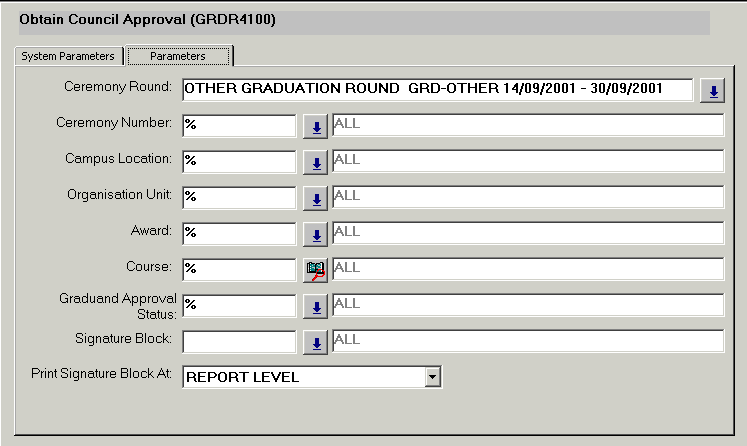The width and height of the screenshot is (747, 446).
Task: Open Organisation Unit lookup arrow button
Action: click(x=315, y=198)
